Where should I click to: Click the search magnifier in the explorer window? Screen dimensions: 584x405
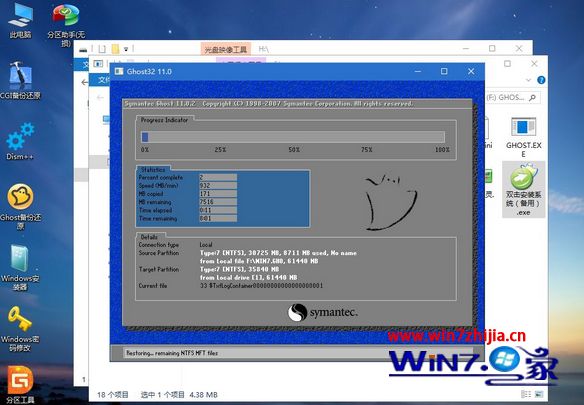coord(533,98)
